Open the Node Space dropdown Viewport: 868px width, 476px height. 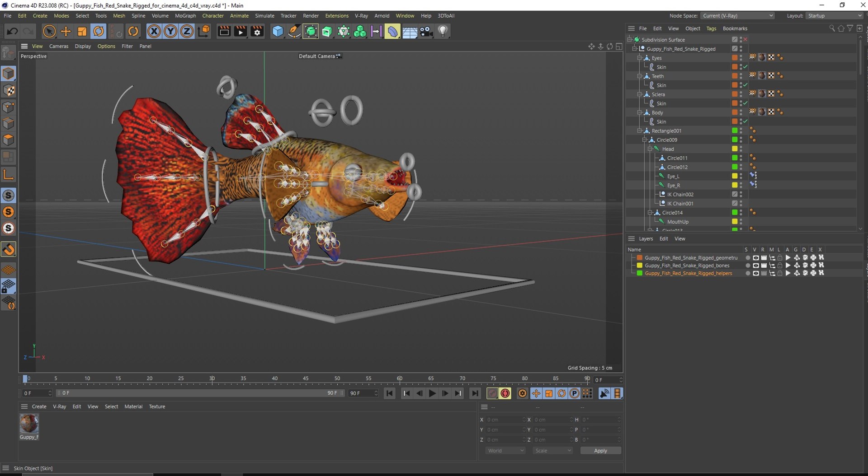(737, 16)
